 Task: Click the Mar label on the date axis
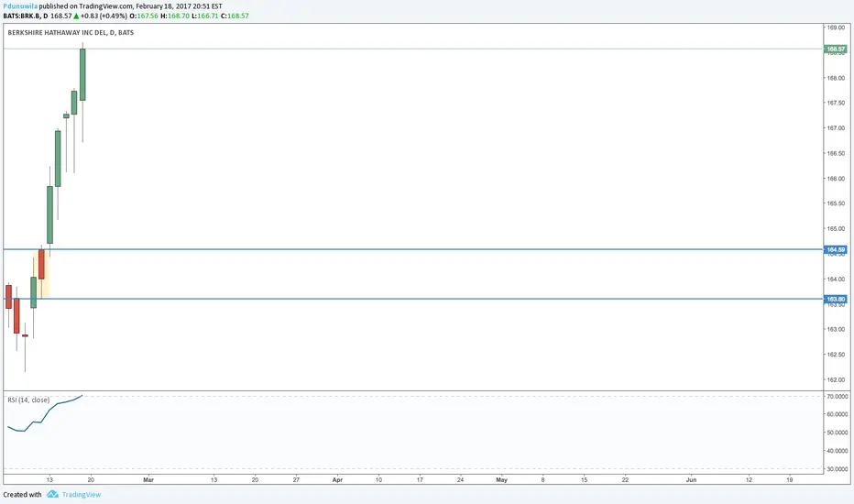pos(148,480)
